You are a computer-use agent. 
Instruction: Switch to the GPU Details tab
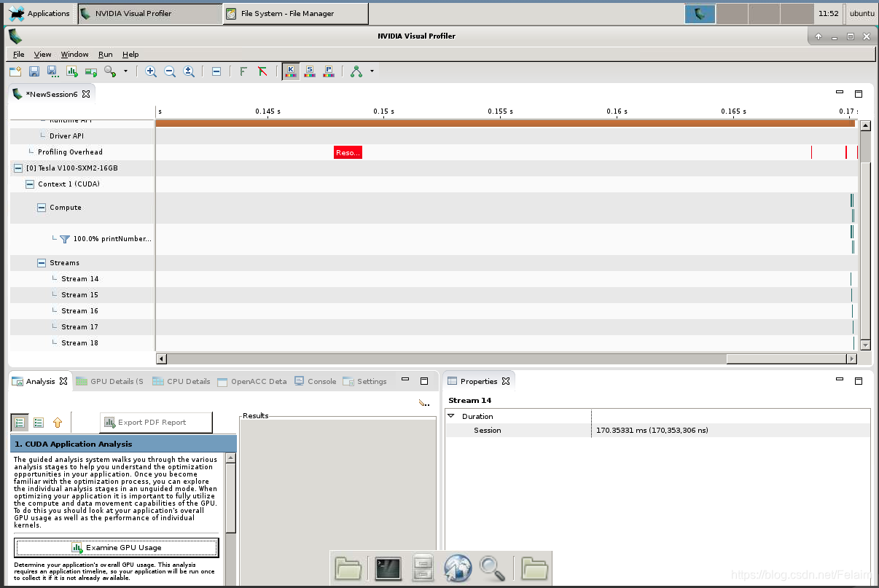(x=109, y=381)
